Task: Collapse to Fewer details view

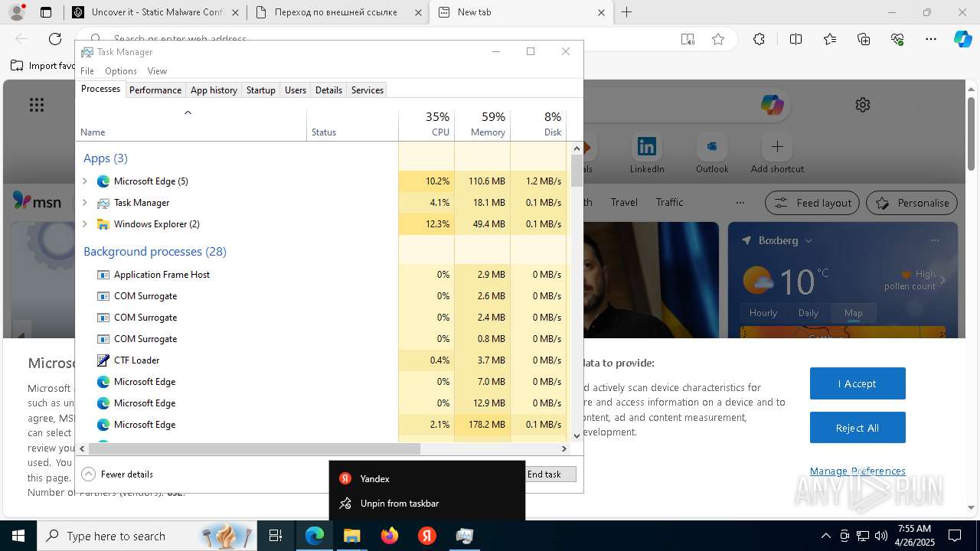Action: (x=117, y=474)
